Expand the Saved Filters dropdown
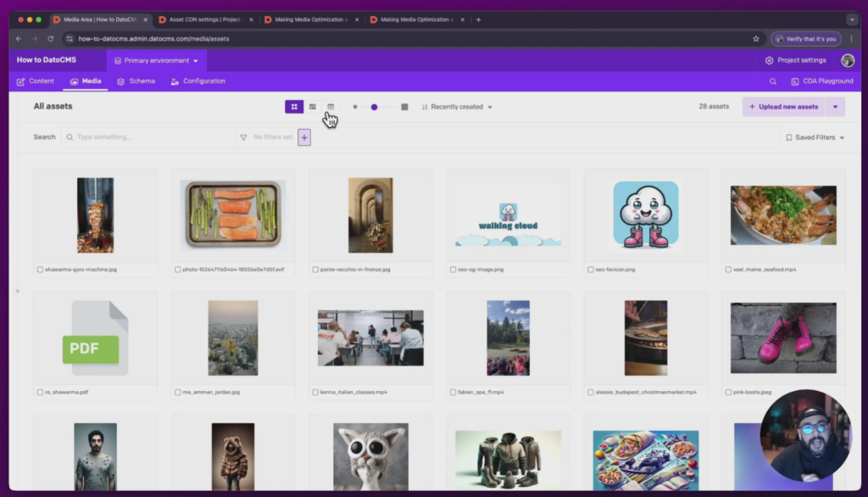Screen dimensions: 868x497 (x=815, y=137)
